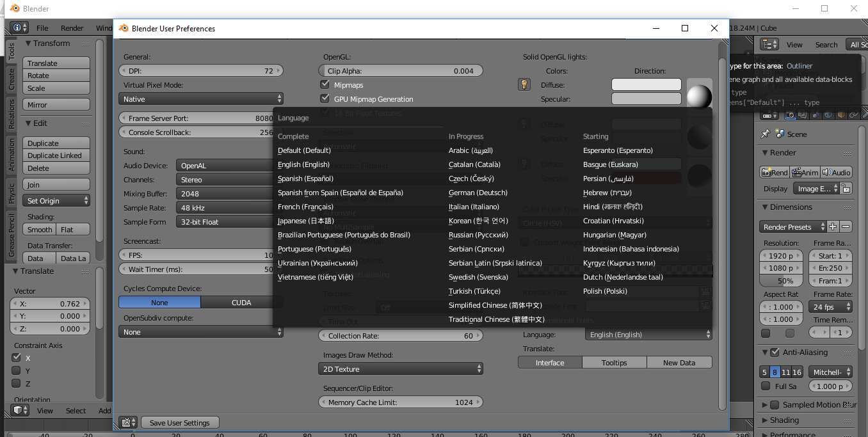Image resolution: width=868 pixels, height=437 pixels.
Task: Open the Outliner editor type icon
Action: pos(769,44)
